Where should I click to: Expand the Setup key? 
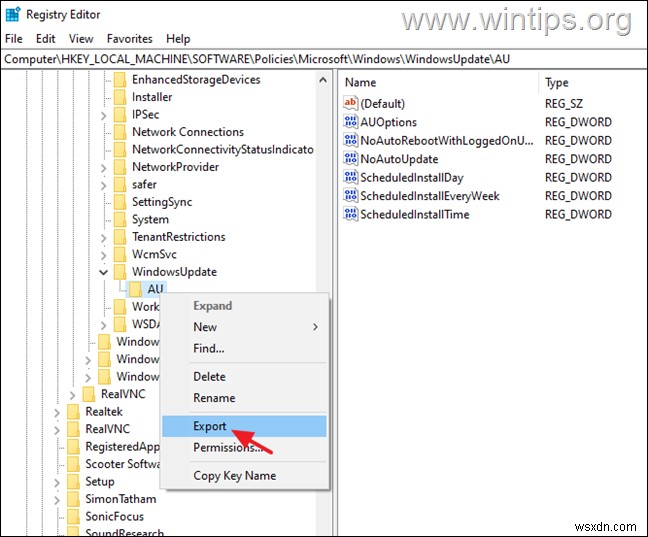coord(57,482)
